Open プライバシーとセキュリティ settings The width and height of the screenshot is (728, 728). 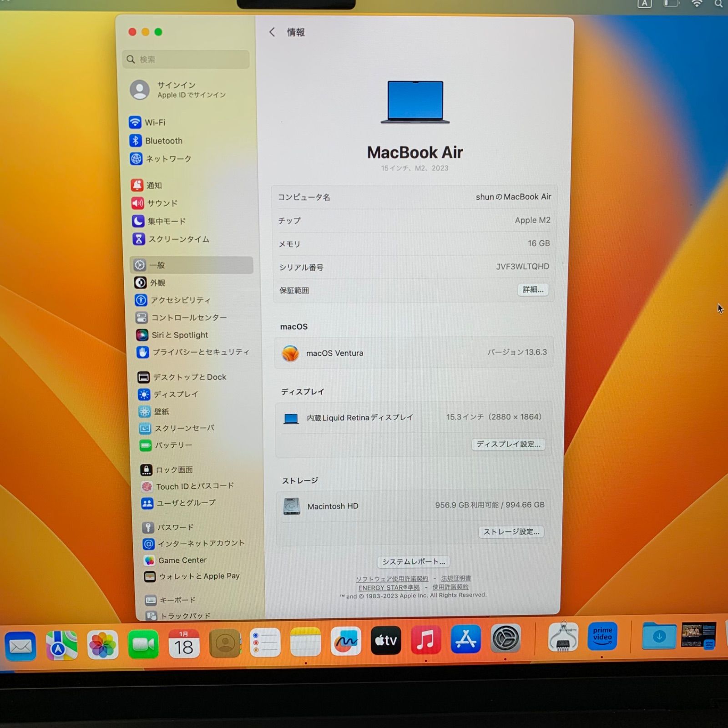click(x=193, y=352)
